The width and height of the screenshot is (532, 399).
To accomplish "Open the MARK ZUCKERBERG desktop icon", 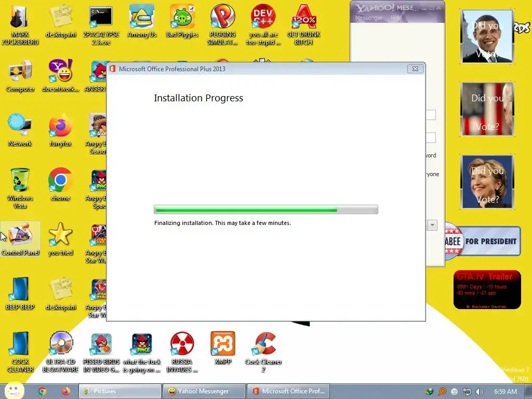I will [x=20, y=24].
